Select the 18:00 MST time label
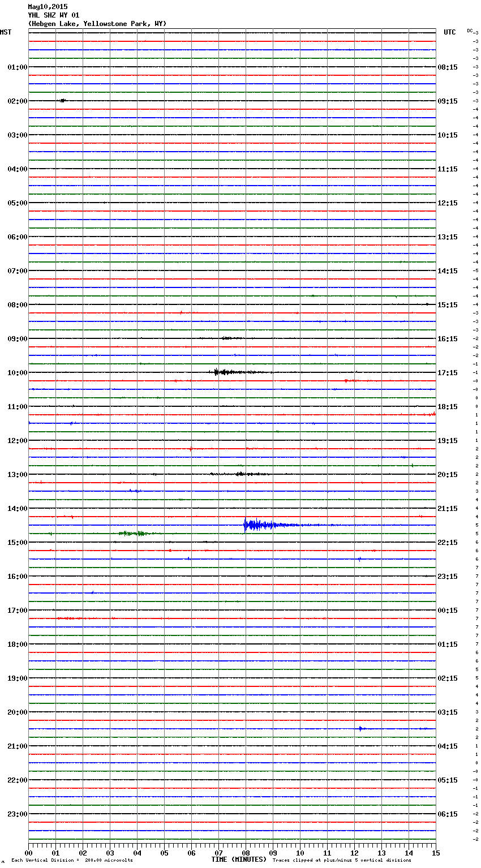Image resolution: width=481 pixels, height=868 pixels. pos(18,644)
